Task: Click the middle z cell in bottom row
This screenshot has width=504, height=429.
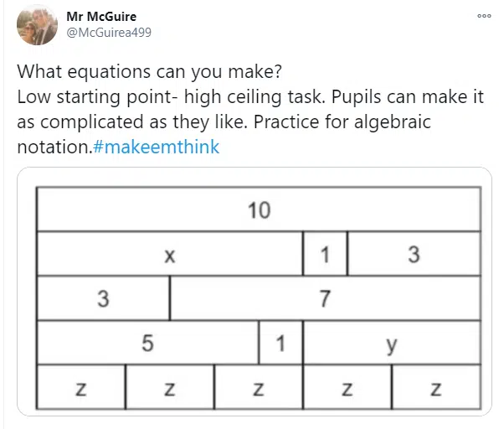Action: click(259, 387)
